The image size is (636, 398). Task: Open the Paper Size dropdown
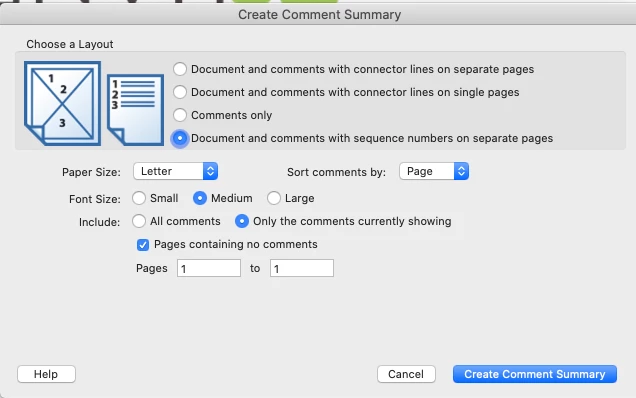(175, 171)
